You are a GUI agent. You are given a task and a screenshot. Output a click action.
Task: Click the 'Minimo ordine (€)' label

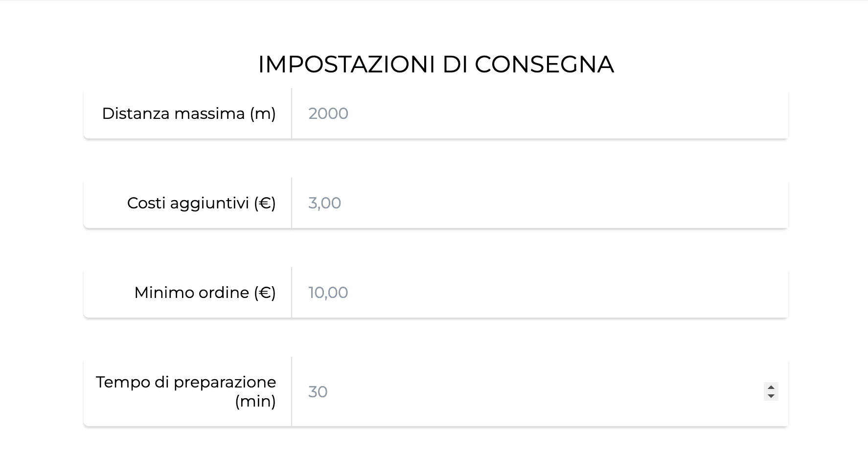(x=205, y=293)
